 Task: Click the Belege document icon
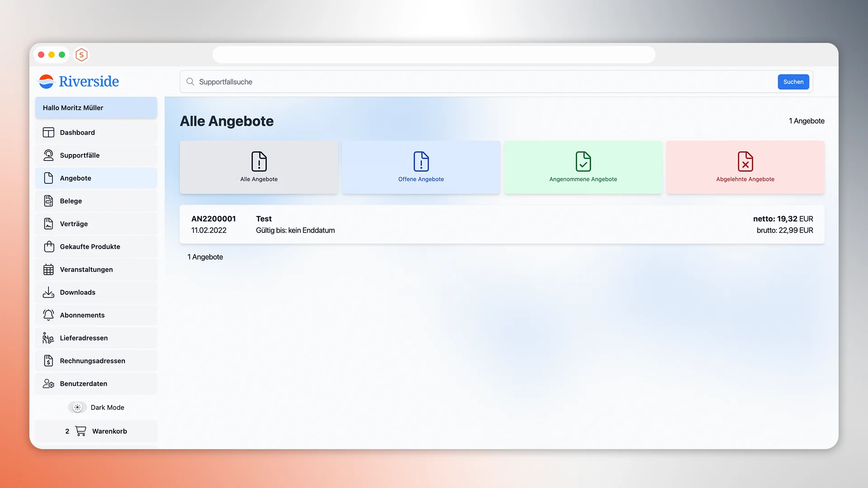point(48,201)
